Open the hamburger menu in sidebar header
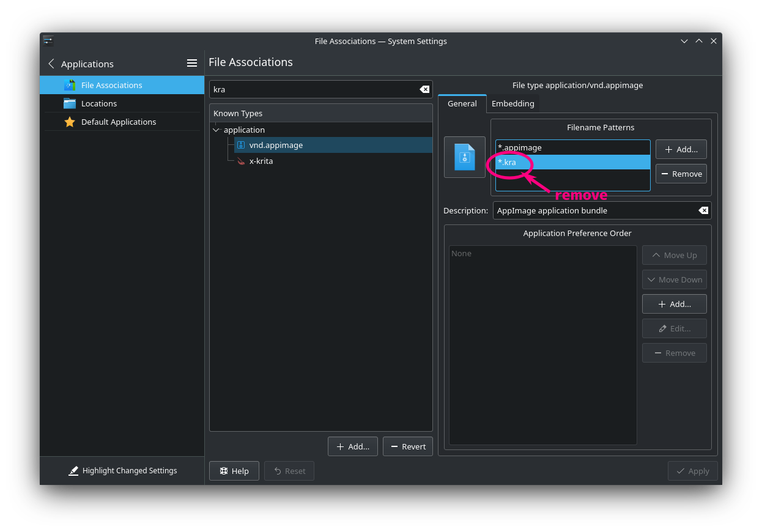762x532 pixels. pyautogui.click(x=191, y=64)
